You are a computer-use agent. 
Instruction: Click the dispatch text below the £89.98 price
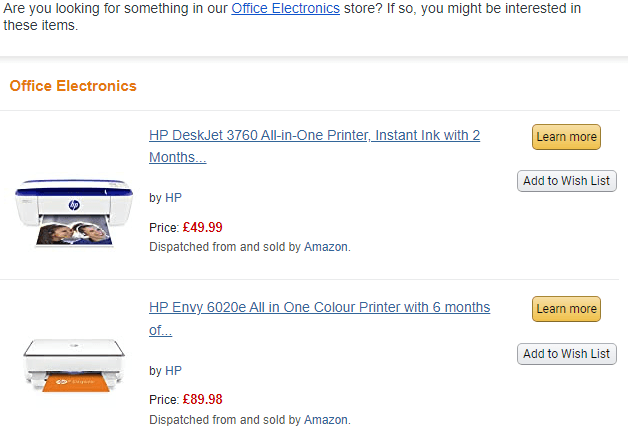point(250,420)
